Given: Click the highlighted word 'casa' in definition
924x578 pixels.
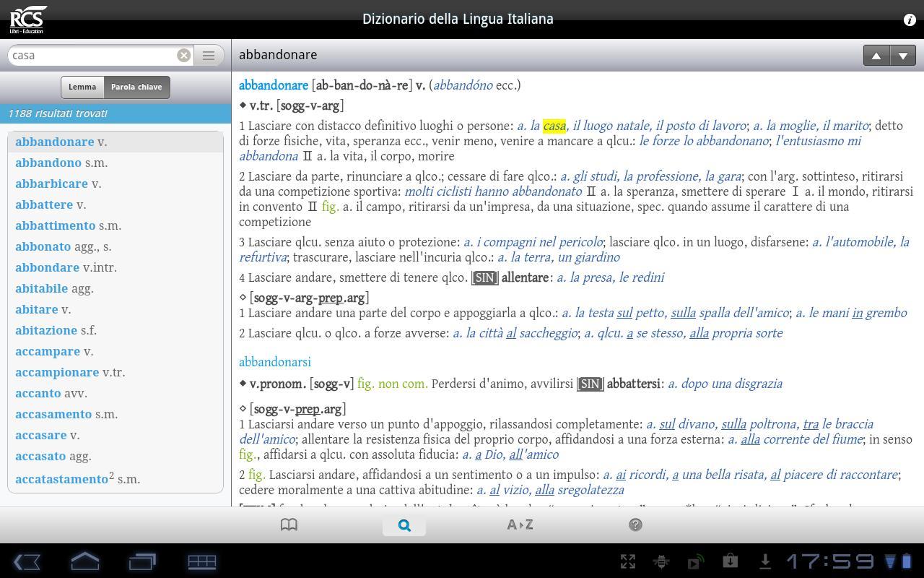Looking at the screenshot, I should click(554, 126).
